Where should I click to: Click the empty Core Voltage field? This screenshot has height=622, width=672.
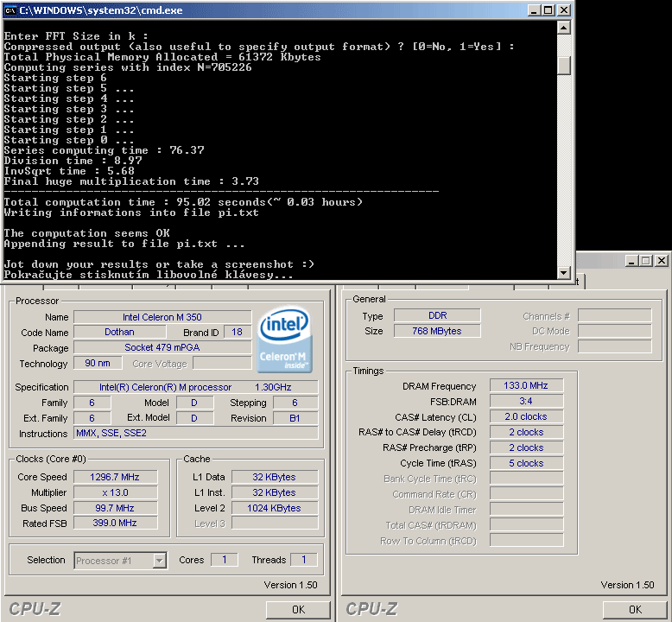click(x=223, y=363)
